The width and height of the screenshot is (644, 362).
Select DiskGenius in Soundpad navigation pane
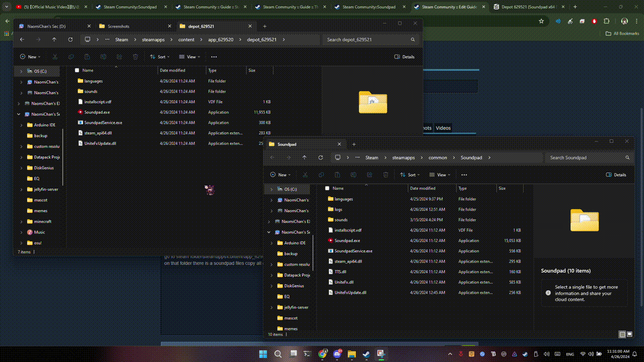(x=294, y=286)
